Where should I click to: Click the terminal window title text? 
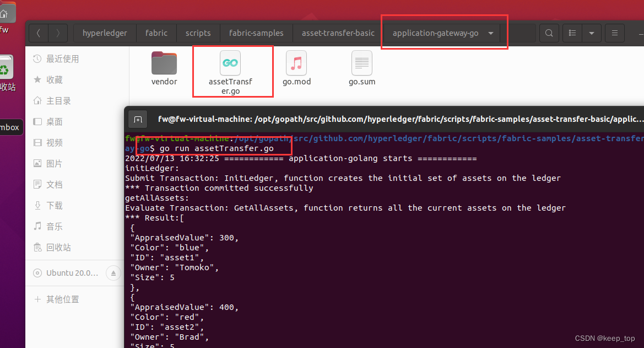click(401, 119)
